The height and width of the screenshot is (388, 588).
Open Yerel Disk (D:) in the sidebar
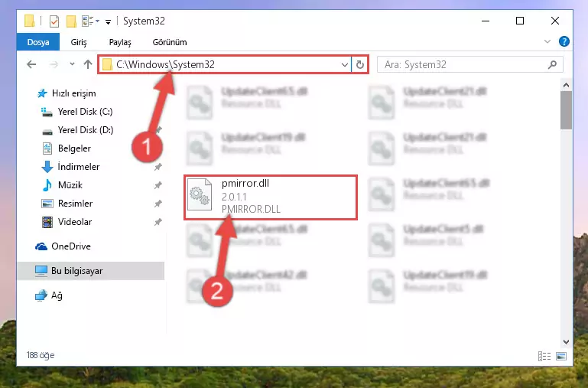tap(77, 130)
